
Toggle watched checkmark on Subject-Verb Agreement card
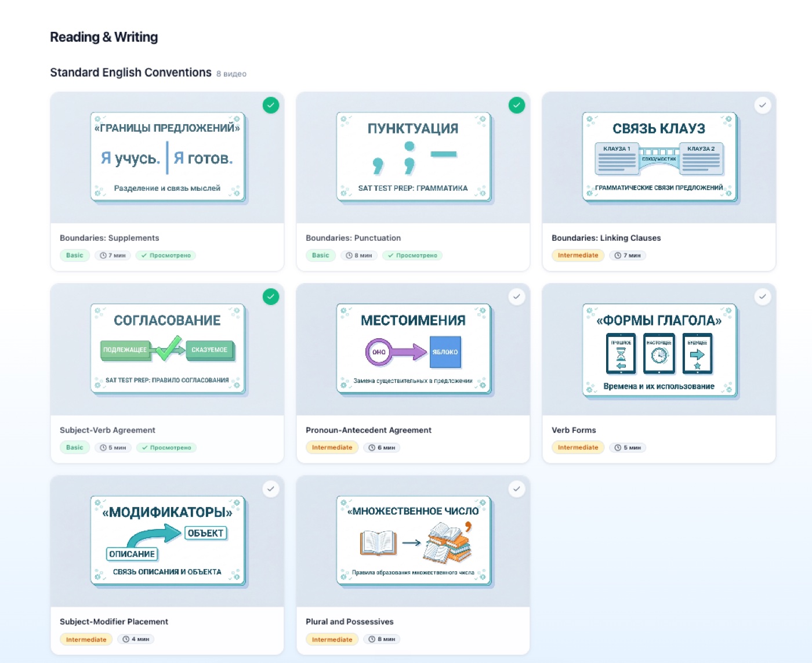271,297
